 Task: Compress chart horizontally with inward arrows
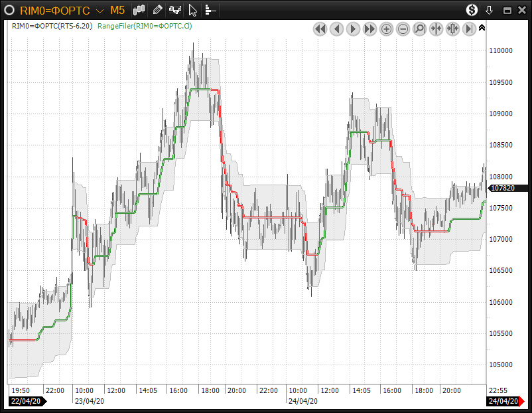436,29
